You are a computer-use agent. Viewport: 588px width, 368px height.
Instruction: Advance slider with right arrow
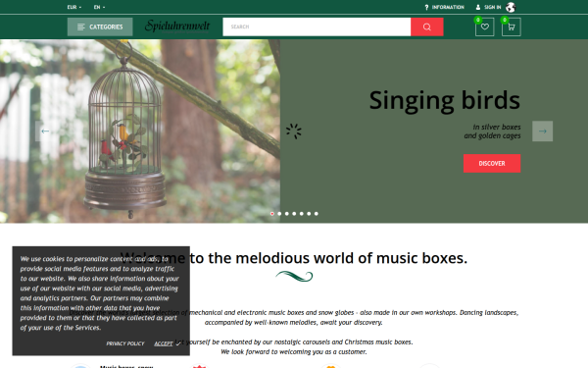pos(542,131)
